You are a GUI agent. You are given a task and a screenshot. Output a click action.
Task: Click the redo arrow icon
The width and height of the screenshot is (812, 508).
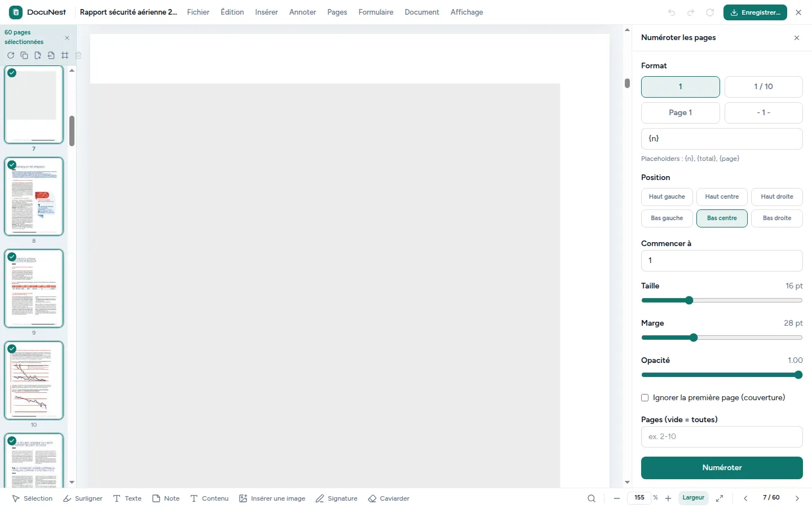pos(691,12)
